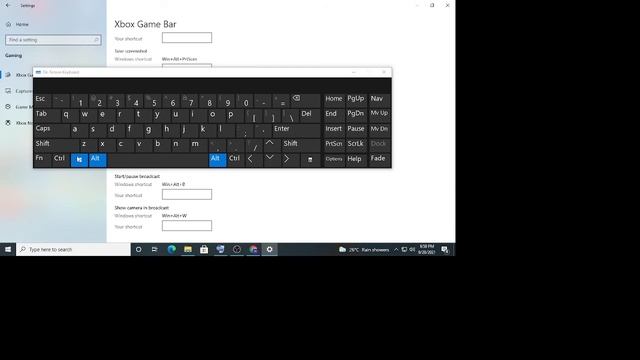Show hidden system tray icons
The height and width of the screenshot is (360, 640).
click(396, 249)
